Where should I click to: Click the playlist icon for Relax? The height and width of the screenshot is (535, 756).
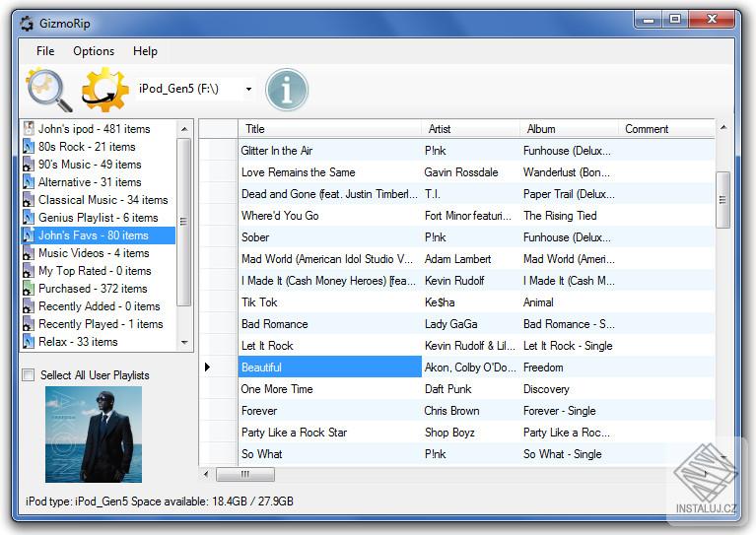click(x=29, y=342)
